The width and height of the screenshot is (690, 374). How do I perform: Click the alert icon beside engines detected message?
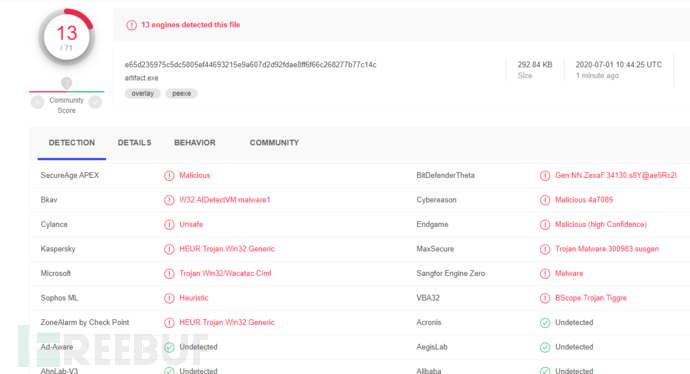coord(132,25)
